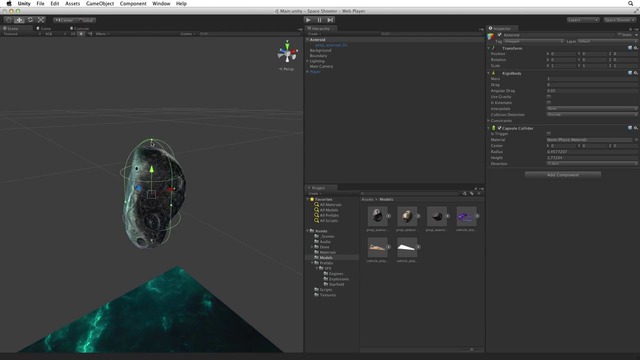Switch to the Game tab
Viewport: 640px width, 360px height.
44,29
